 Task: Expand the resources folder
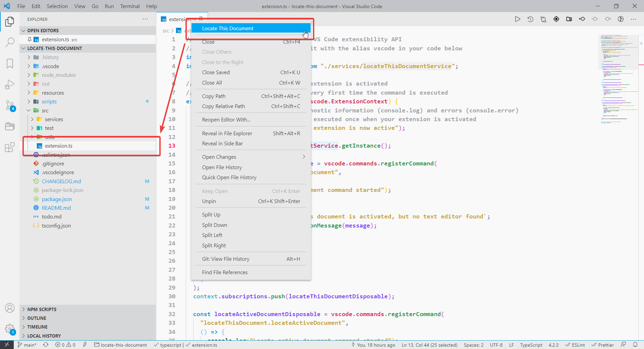88,93
